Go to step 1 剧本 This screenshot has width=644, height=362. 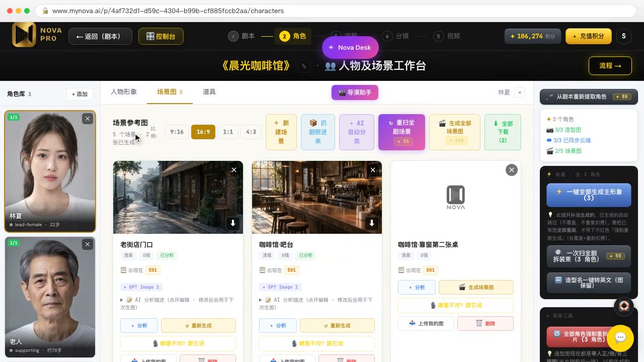point(242,36)
